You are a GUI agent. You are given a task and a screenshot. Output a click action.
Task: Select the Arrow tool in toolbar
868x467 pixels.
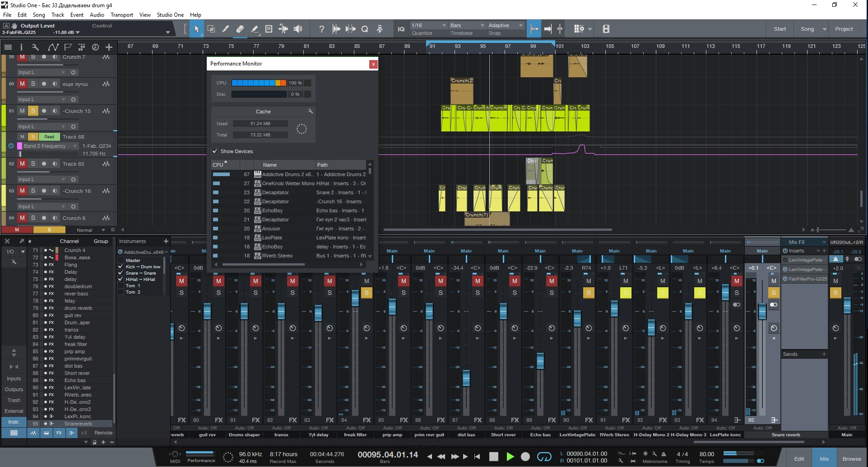pyautogui.click(x=196, y=29)
